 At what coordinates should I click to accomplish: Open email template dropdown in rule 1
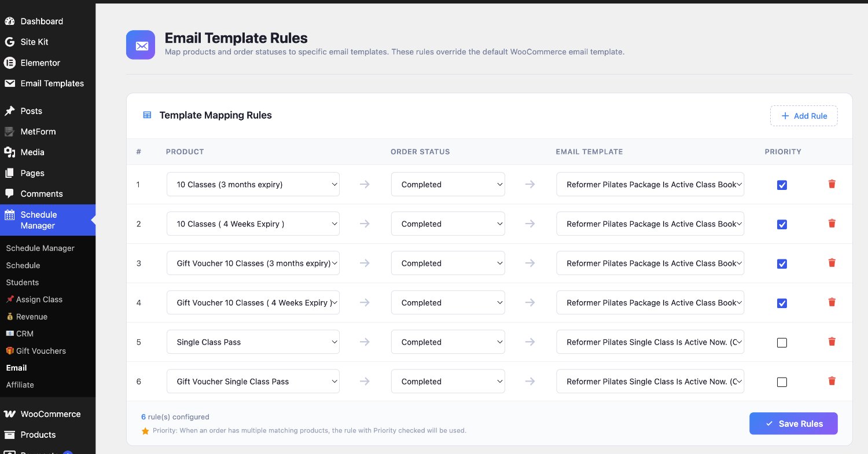tap(650, 184)
